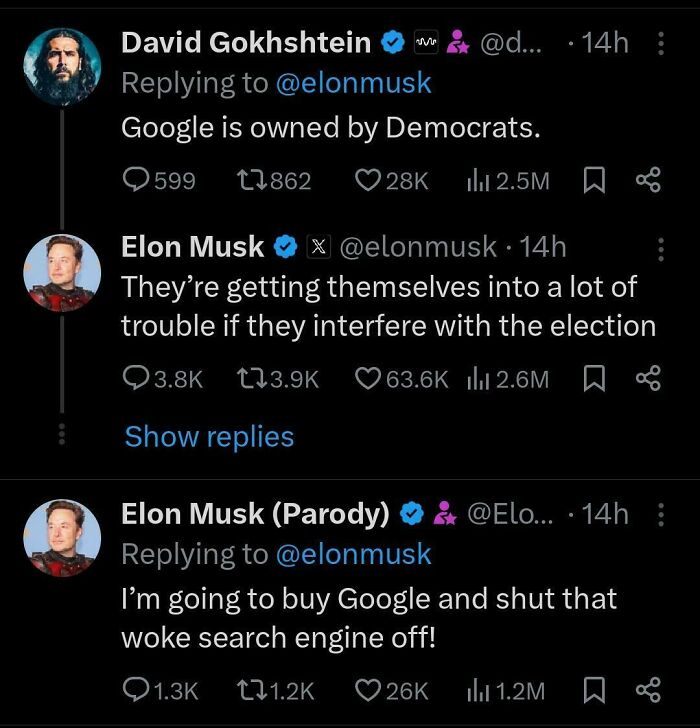Expand the Show replies link

point(209,437)
